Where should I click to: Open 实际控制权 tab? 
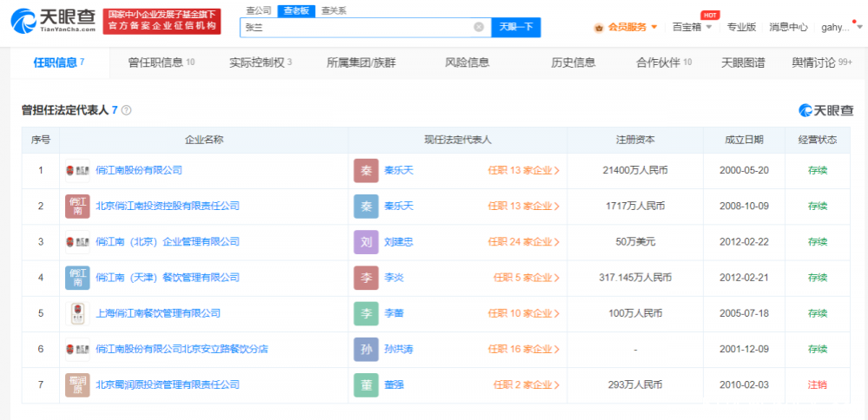pos(260,62)
